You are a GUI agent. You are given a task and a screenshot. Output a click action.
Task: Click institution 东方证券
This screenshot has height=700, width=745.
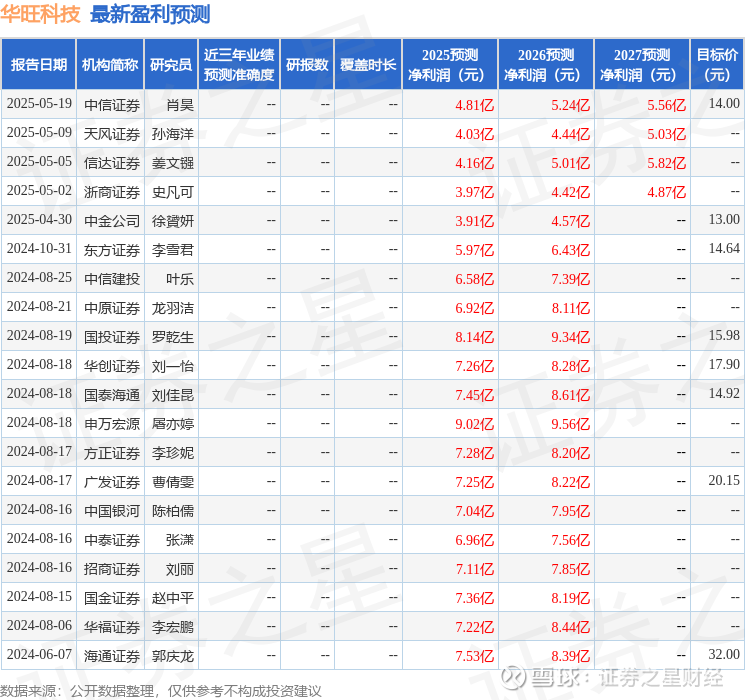tap(112, 250)
